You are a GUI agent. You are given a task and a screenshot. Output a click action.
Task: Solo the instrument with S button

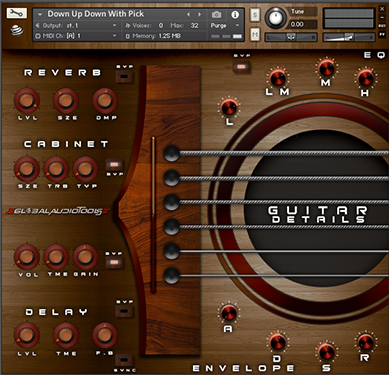coord(255,15)
